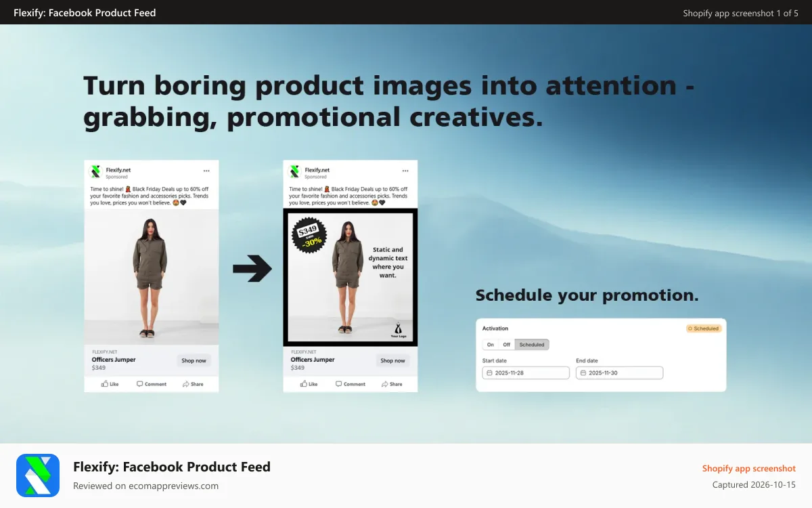Click FLEXIFY.NET domain text in left ad
The width and height of the screenshot is (812, 508).
104,352
